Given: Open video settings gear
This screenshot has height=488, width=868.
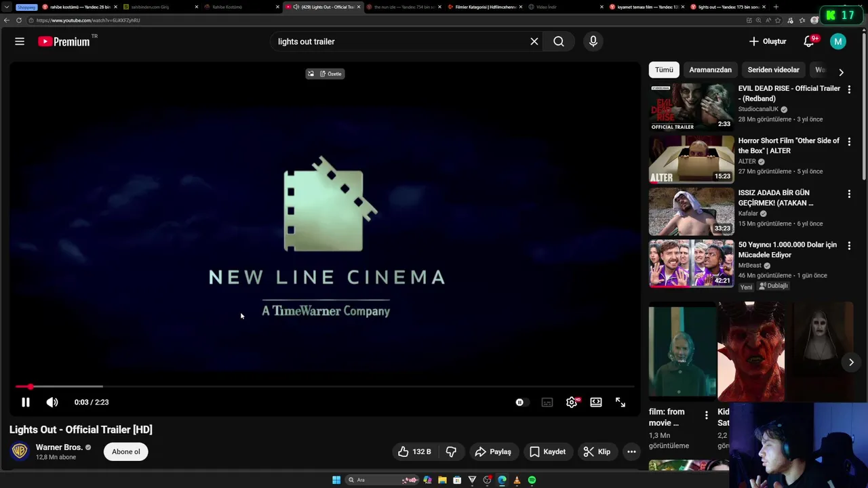Looking at the screenshot, I should [572, 402].
